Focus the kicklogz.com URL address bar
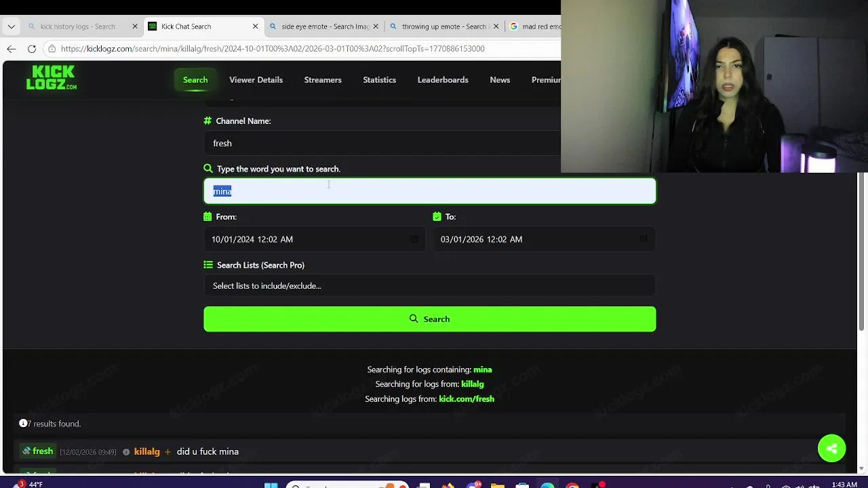The height and width of the screenshot is (488, 868). (273, 49)
